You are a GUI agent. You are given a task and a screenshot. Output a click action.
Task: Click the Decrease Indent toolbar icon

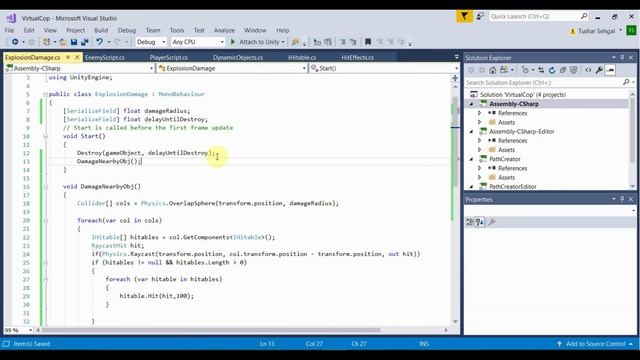click(x=343, y=42)
